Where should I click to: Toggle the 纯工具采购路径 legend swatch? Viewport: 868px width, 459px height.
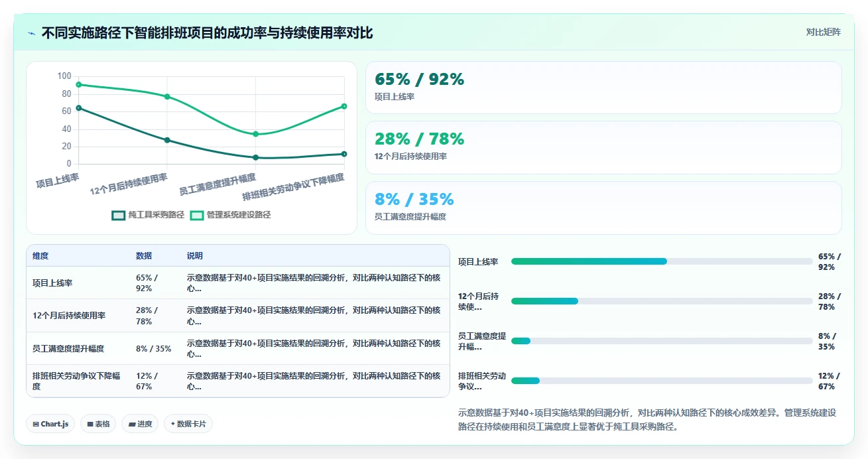click(x=118, y=215)
